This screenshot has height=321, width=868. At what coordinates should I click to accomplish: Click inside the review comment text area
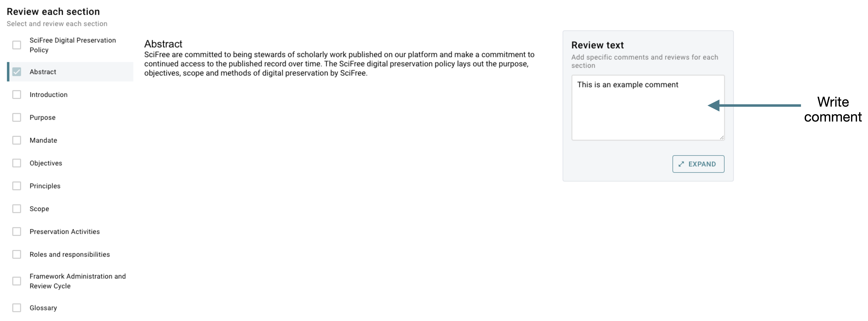[648, 108]
